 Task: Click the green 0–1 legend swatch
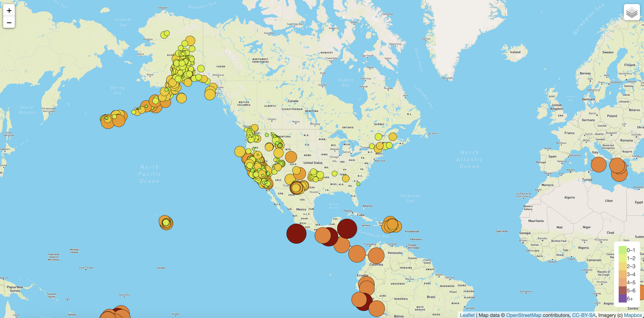click(622, 250)
